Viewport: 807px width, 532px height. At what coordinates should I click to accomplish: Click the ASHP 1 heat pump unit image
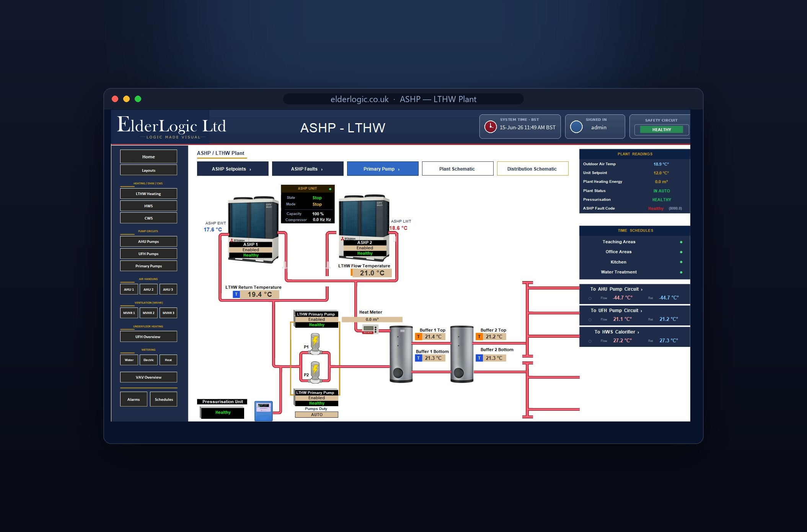click(x=253, y=229)
